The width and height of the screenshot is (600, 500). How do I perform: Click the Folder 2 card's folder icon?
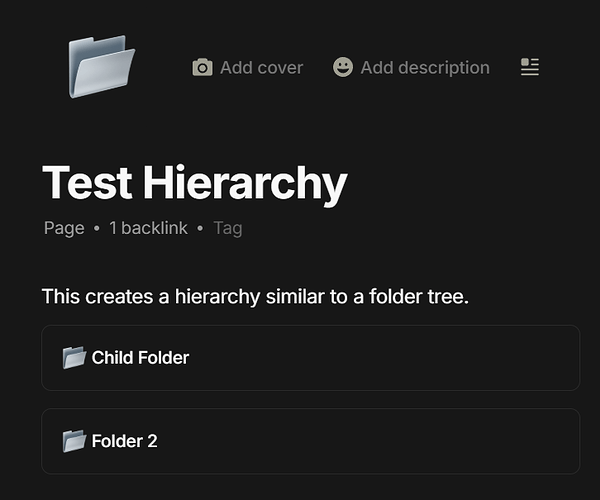click(x=74, y=441)
